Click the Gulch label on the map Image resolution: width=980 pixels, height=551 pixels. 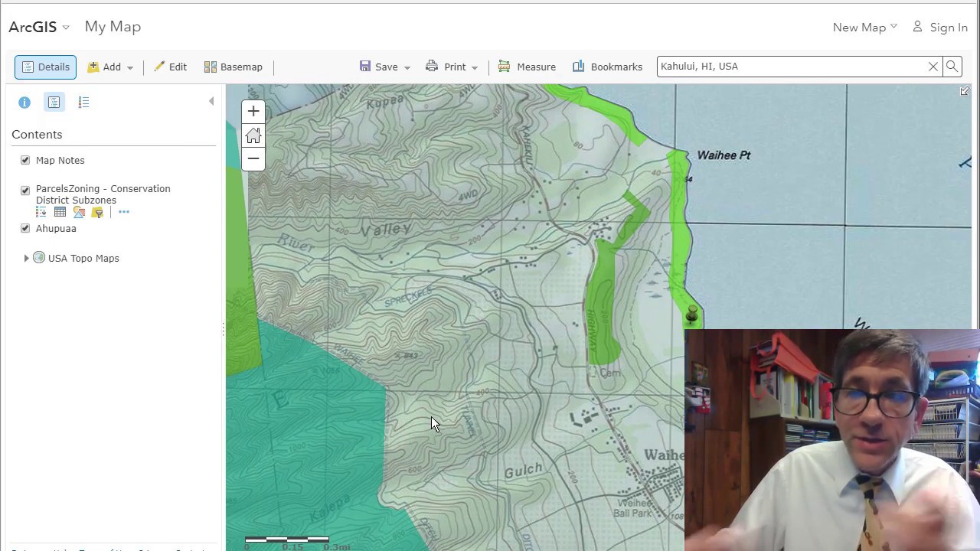tap(524, 470)
